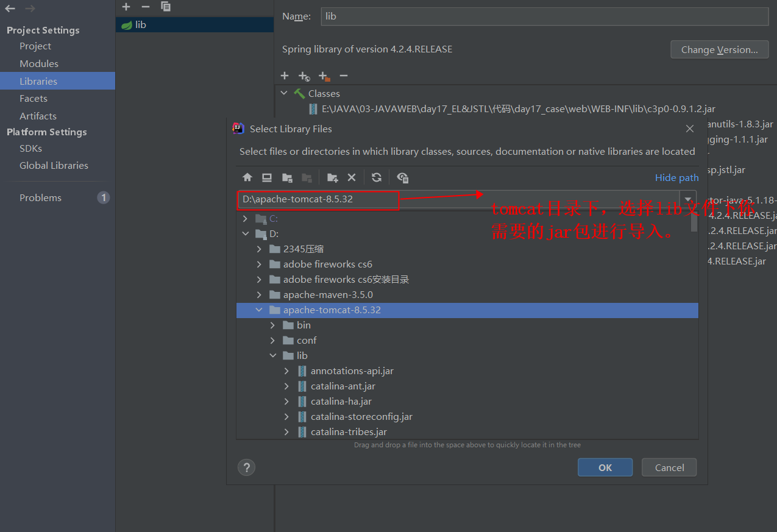Open Global Libraries page
This screenshot has height=532, width=777.
54,166
